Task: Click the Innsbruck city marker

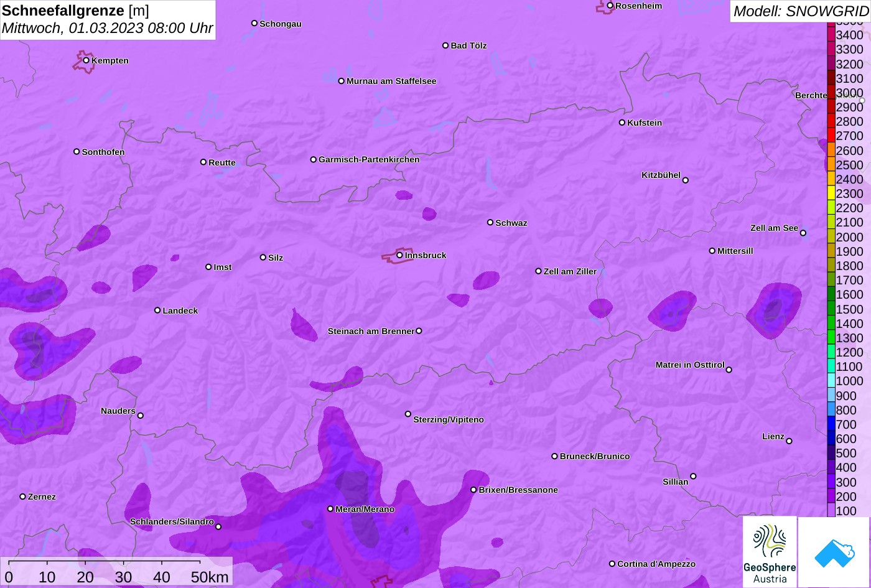Action: 399,255
